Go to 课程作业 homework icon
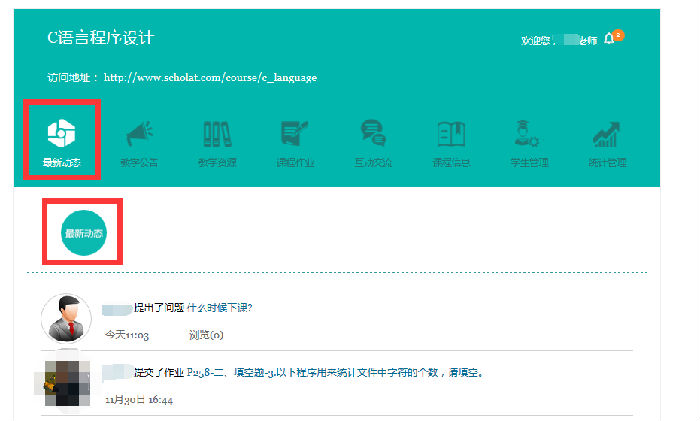The height and width of the screenshot is (421, 700). (x=295, y=135)
